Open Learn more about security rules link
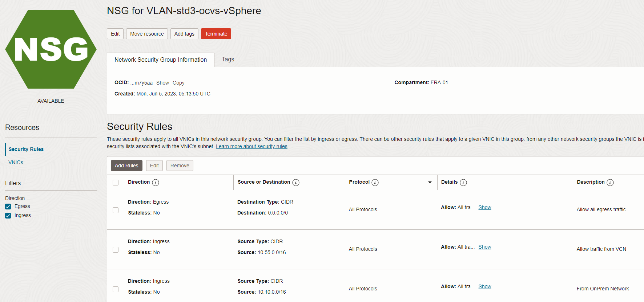 (x=251, y=146)
